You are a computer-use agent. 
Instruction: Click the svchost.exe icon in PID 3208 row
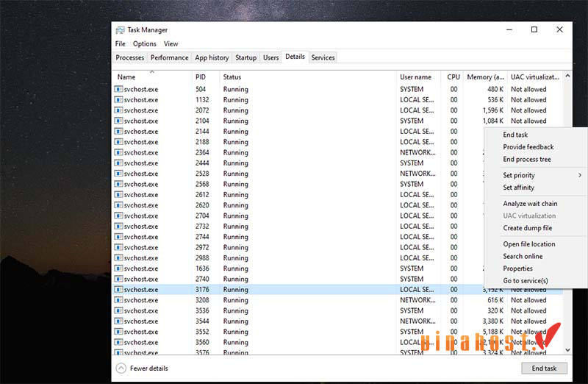click(118, 300)
